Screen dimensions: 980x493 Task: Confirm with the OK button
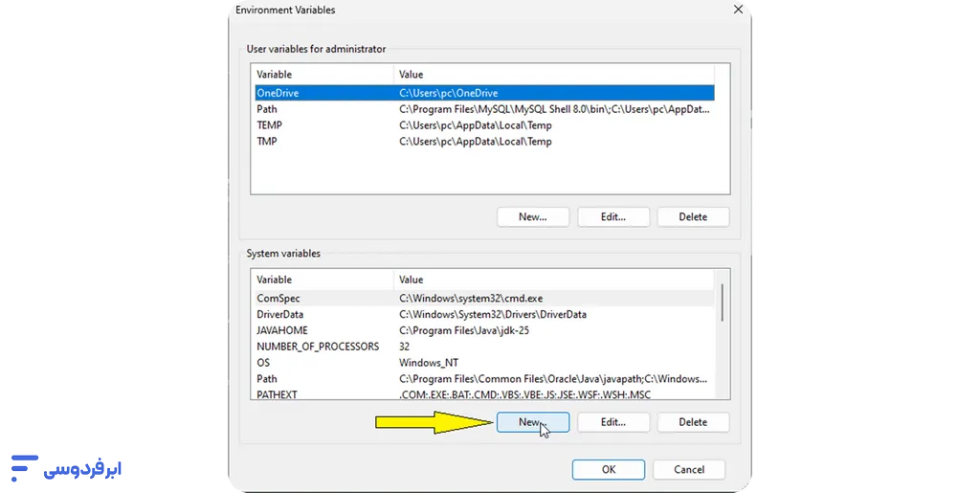608,469
